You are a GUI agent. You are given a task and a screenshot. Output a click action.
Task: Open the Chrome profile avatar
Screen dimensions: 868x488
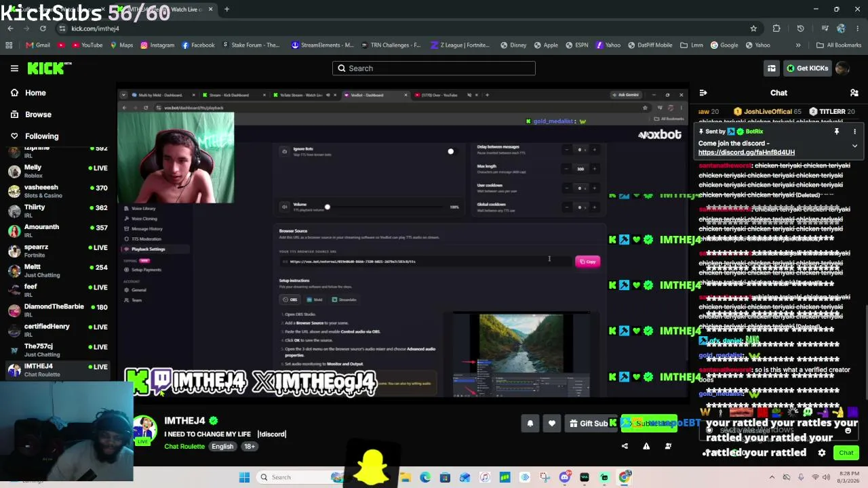point(841,28)
